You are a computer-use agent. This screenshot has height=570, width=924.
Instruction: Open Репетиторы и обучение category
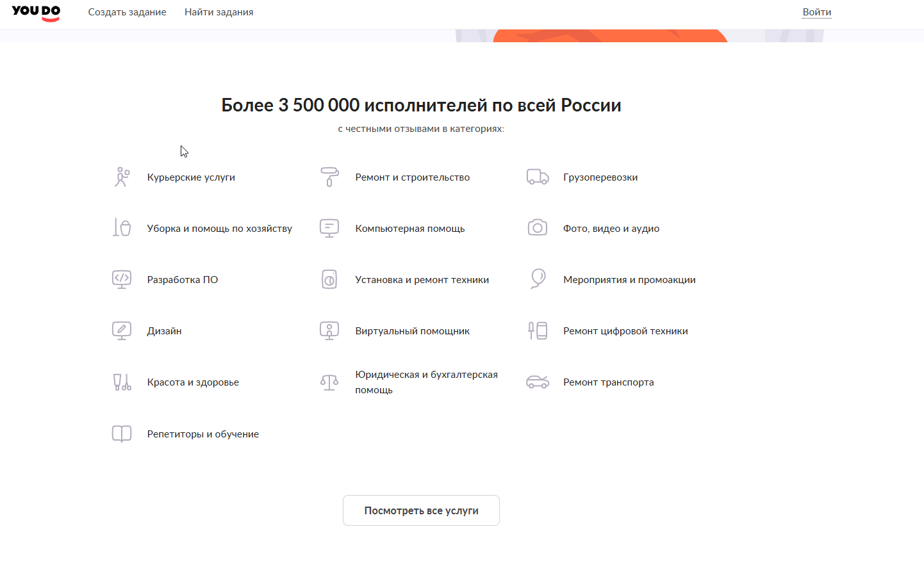(202, 434)
